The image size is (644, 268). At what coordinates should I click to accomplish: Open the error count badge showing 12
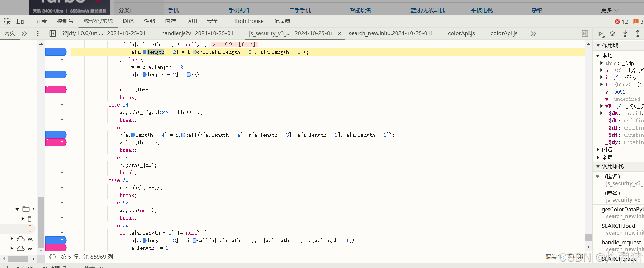coord(621,22)
